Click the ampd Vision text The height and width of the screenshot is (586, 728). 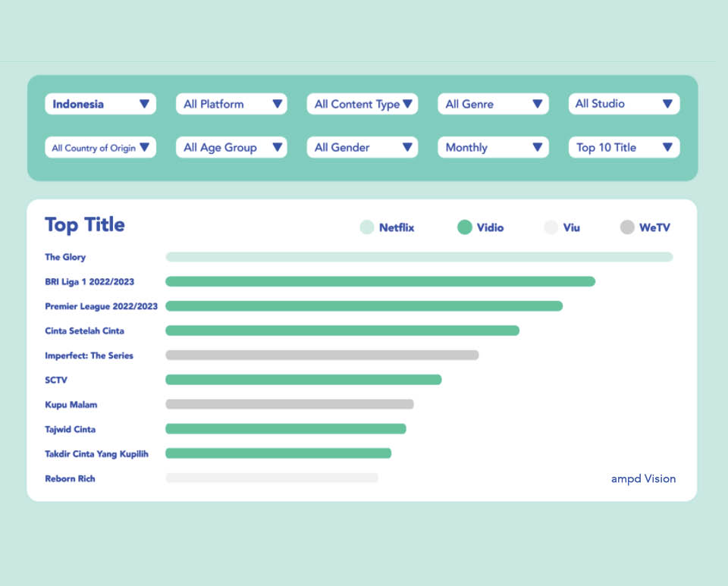click(x=643, y=479)
